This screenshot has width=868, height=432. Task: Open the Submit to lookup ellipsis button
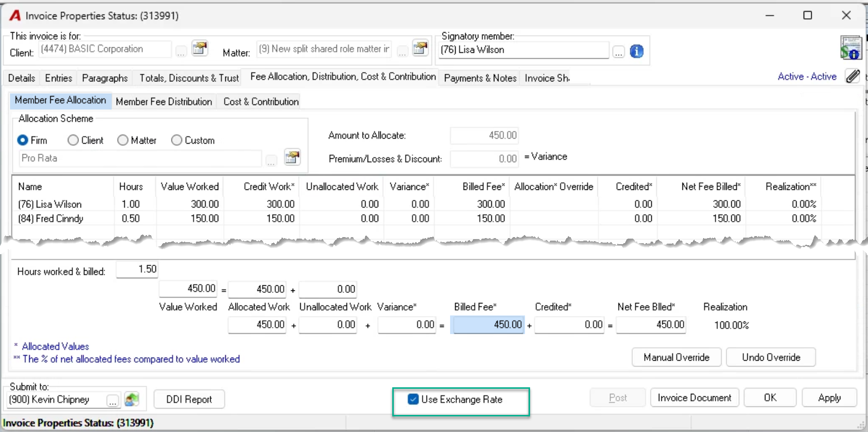point(113,401)
